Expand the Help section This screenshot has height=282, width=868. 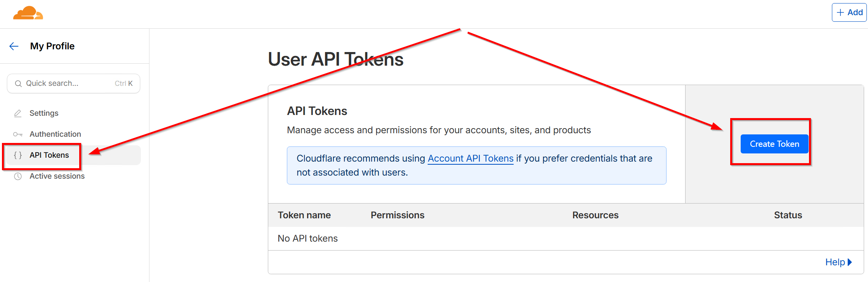point(838,262)
